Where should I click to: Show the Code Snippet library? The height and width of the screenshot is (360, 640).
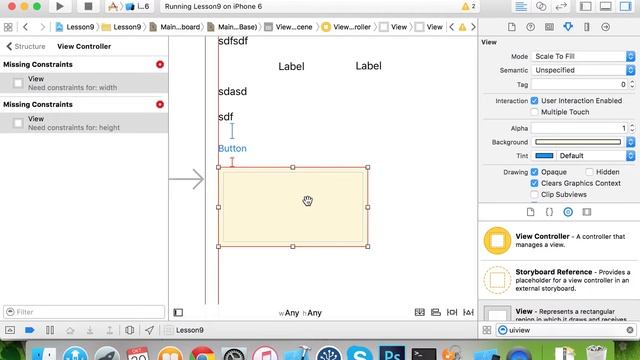pos(549,212)
